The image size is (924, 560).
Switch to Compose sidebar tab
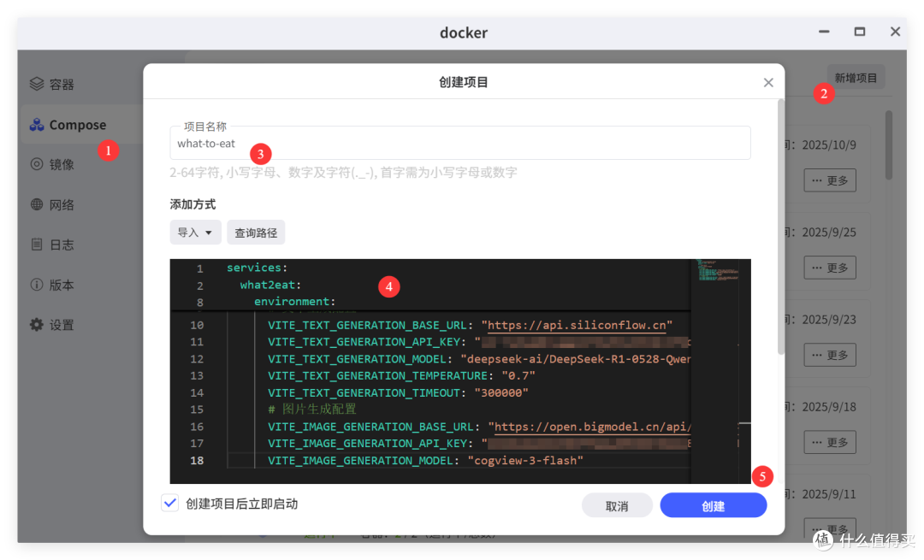tap(81, 124)
